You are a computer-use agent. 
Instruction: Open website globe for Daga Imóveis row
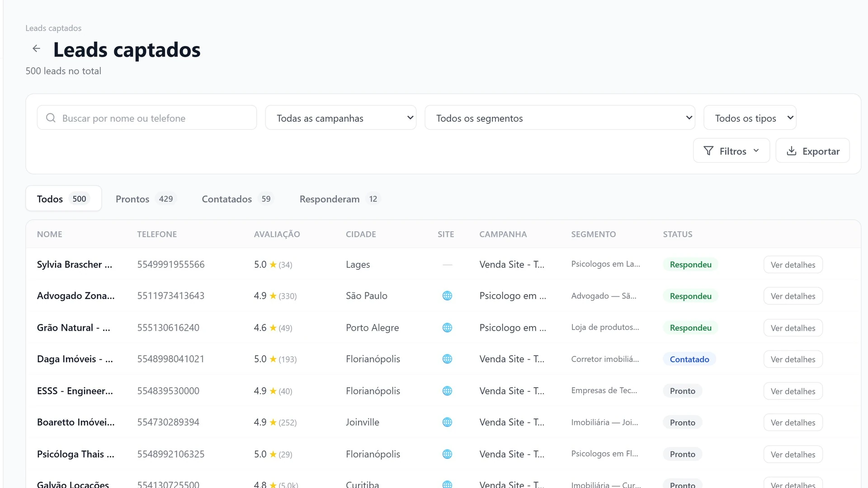coord(447,359)
